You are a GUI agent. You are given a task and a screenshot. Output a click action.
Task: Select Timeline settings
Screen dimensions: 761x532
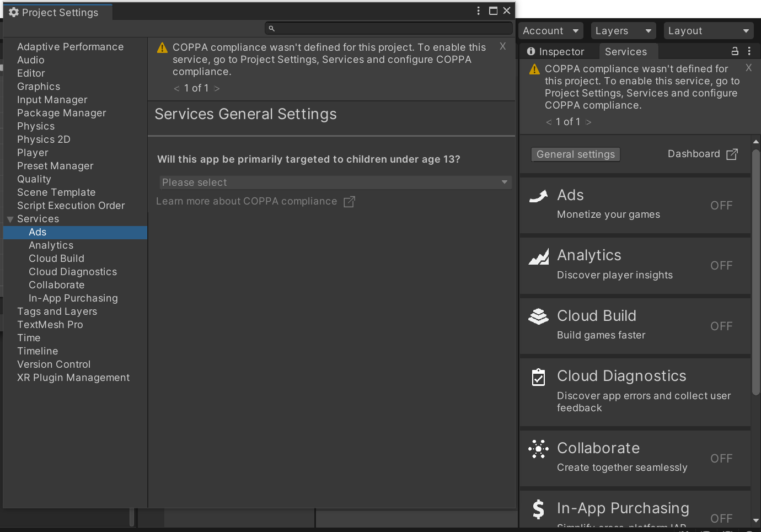tap(37, 351)
